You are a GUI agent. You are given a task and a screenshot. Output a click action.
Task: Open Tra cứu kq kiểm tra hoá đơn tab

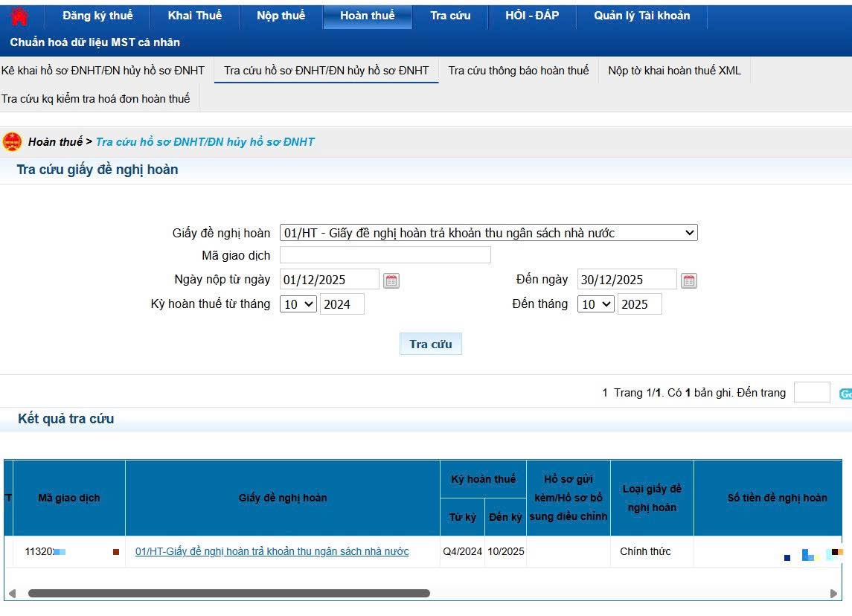(96, 99)
